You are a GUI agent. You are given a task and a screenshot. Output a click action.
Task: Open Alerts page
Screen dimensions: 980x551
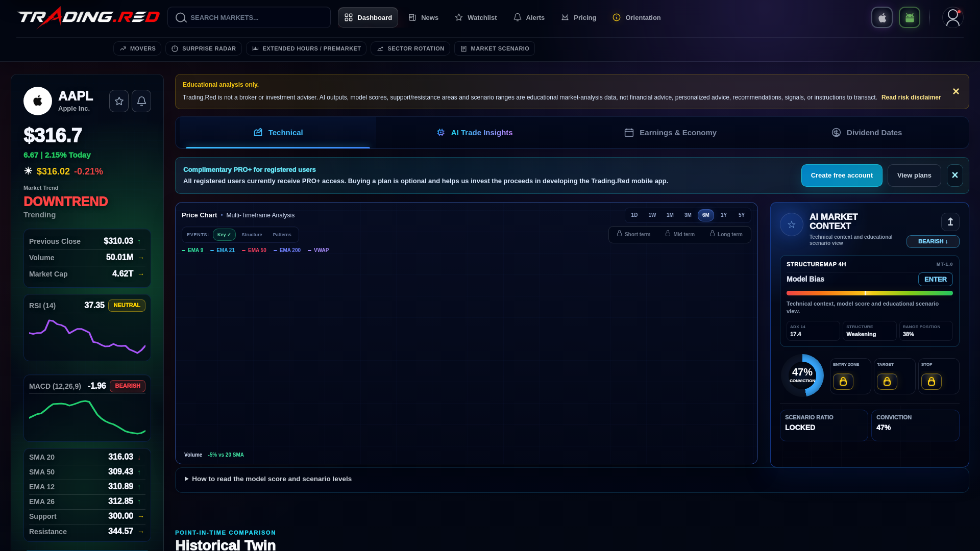coord(529,17)
